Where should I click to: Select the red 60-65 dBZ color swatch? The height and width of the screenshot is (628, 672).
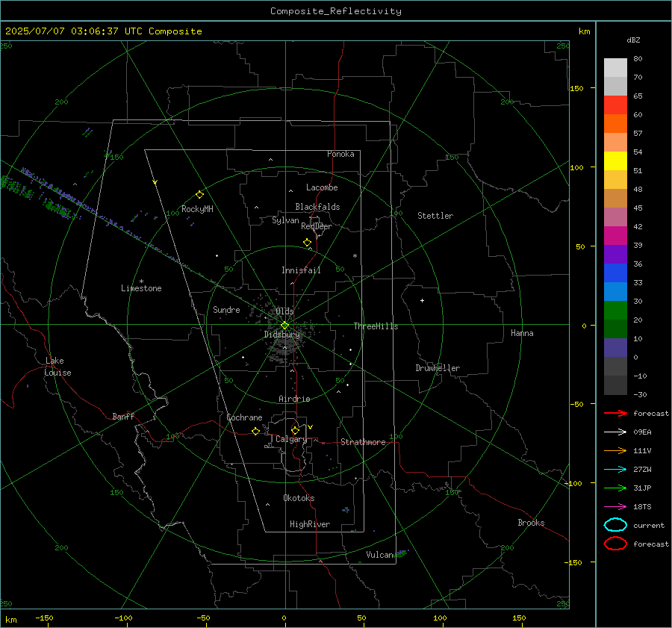tap(615, 105)
